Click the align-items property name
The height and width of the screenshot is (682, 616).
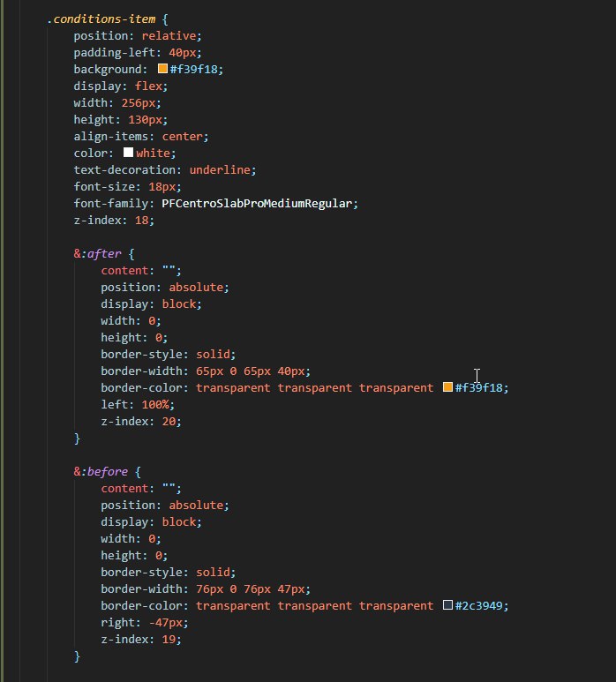click(111, 136)
